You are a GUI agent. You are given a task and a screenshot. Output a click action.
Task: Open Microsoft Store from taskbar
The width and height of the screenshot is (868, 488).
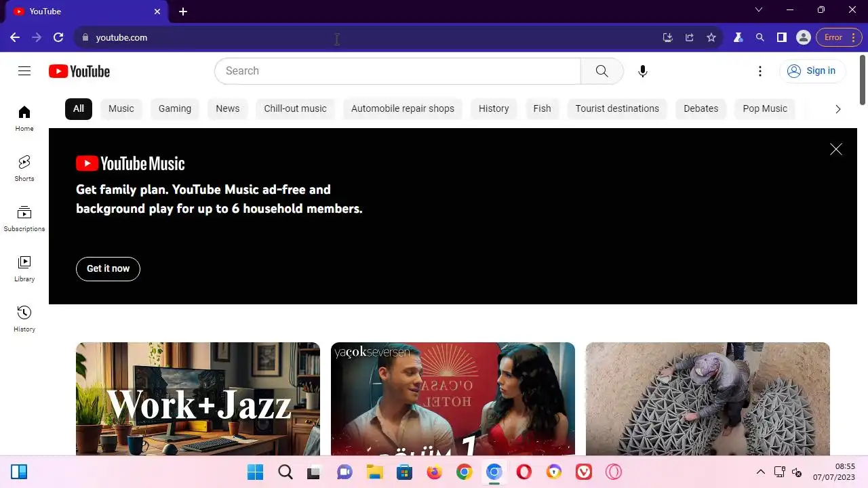[405, 472]
